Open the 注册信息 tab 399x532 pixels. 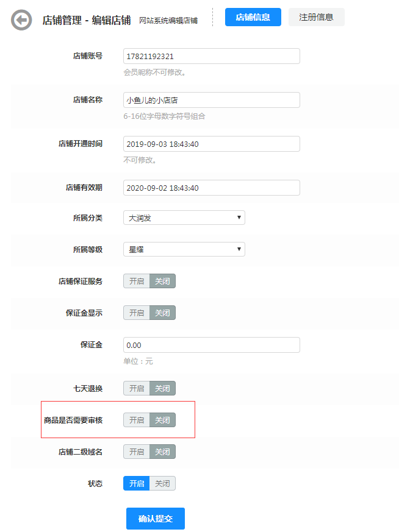[x=316, y=17]
